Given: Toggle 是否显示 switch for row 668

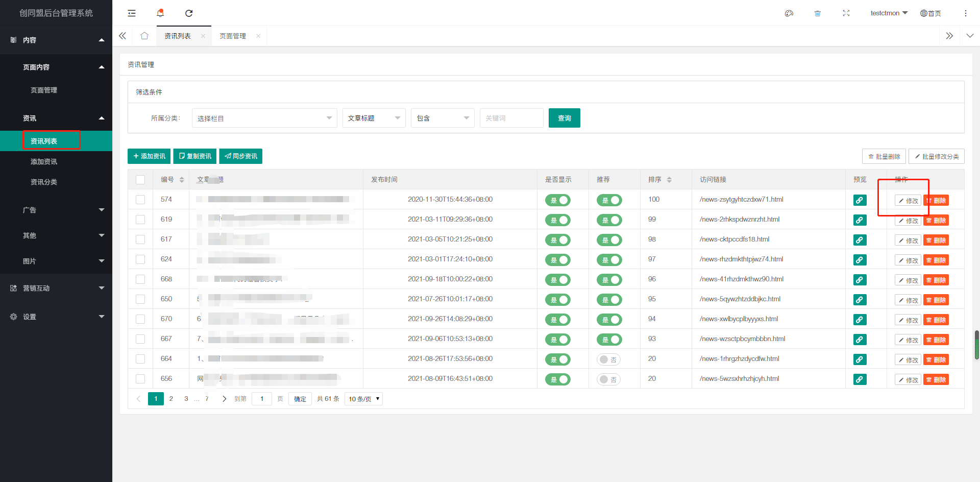Looking at the screenshot, I should click(x=558, y=280).
